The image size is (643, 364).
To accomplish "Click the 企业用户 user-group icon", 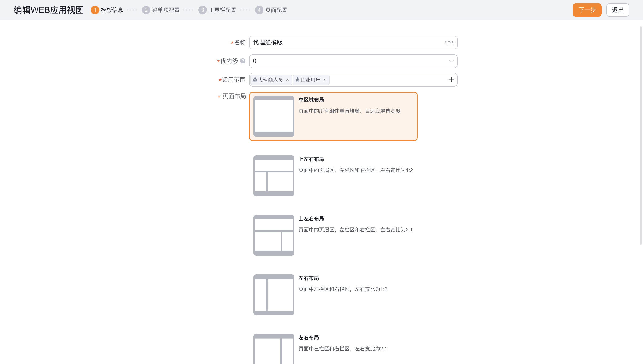I will tap(297, 79).
